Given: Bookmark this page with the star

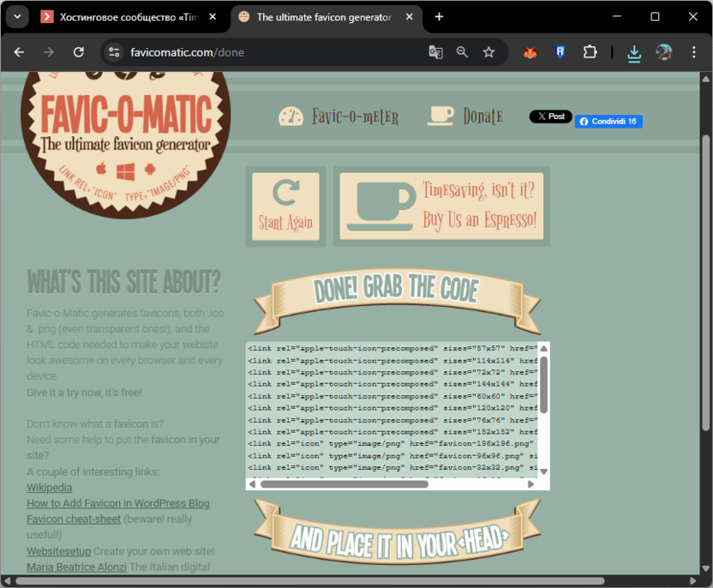Looking at the screenshot, I should pos(488,52).
